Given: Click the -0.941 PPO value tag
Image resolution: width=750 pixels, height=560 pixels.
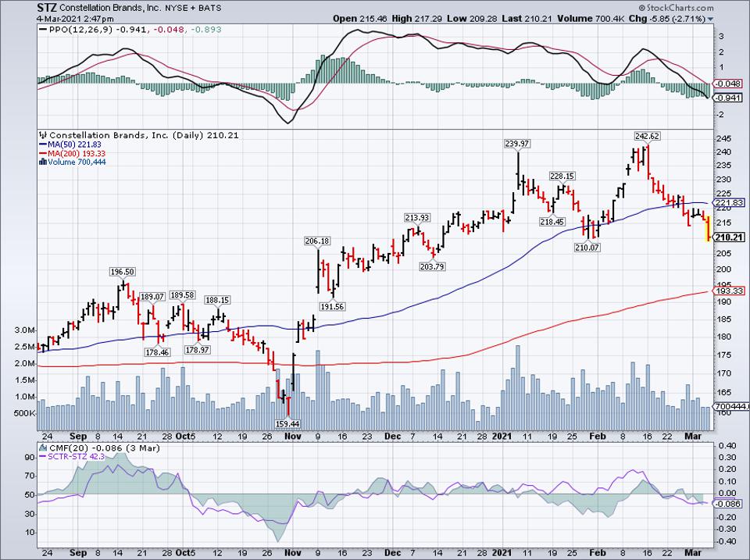Looking at the screenshot, I should (728, 98).
